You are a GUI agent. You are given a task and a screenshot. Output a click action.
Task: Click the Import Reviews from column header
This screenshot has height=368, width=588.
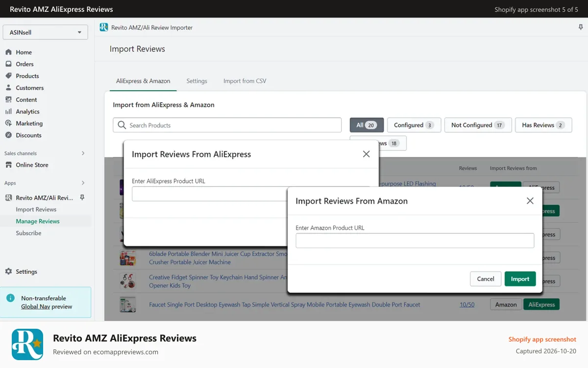pyautogui.click(x=513, y=168)
